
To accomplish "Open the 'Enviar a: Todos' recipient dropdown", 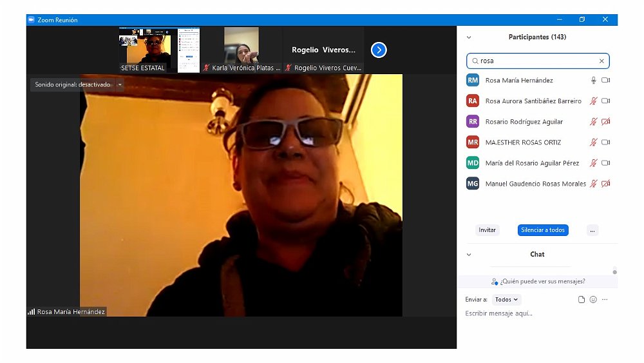I will pyautogui.click(x=506, y=300).
